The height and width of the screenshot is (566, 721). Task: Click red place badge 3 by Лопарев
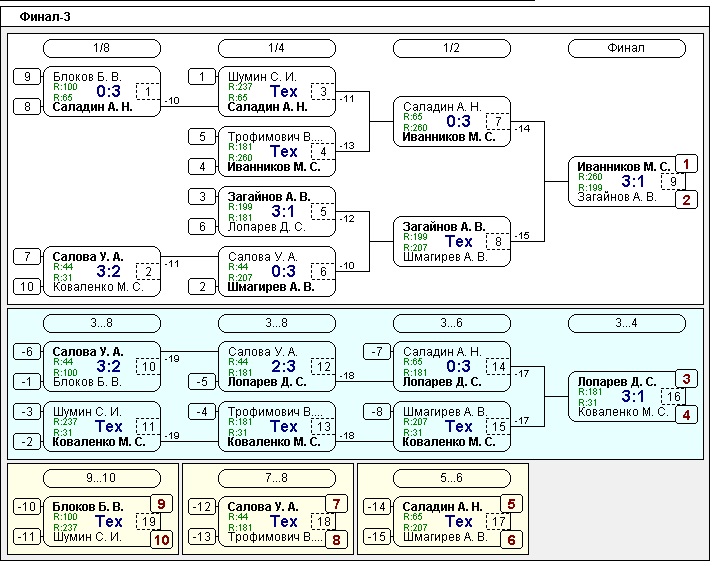click(x=685, y=379)
